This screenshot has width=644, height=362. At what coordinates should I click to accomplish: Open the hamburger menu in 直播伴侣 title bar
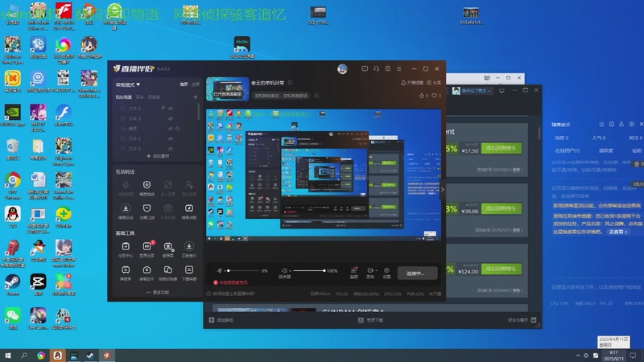399,69
